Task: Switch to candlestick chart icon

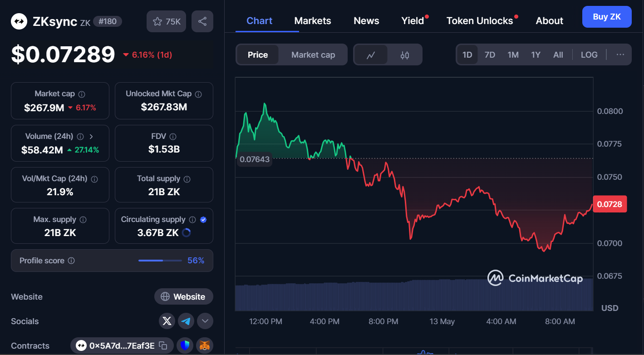Action: pos(405,55)
